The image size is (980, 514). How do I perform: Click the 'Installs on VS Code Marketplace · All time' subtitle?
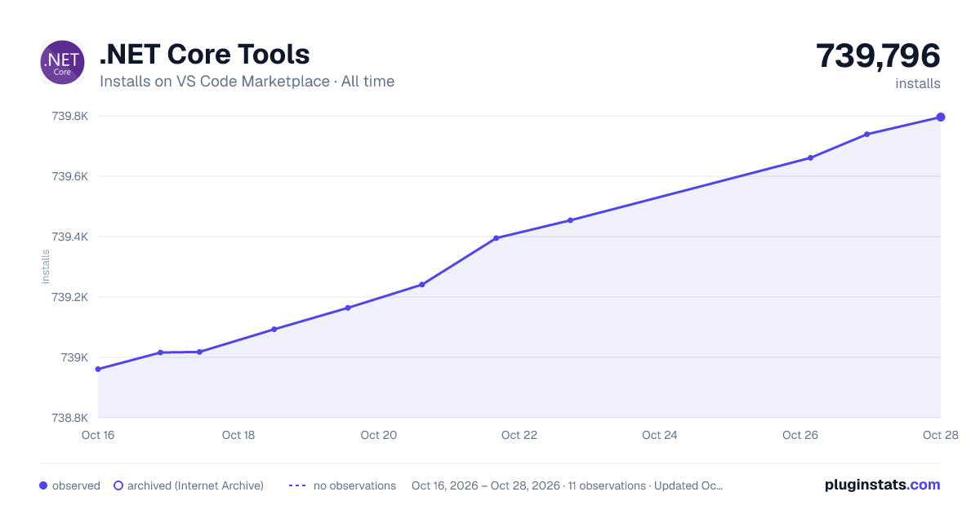247,82
